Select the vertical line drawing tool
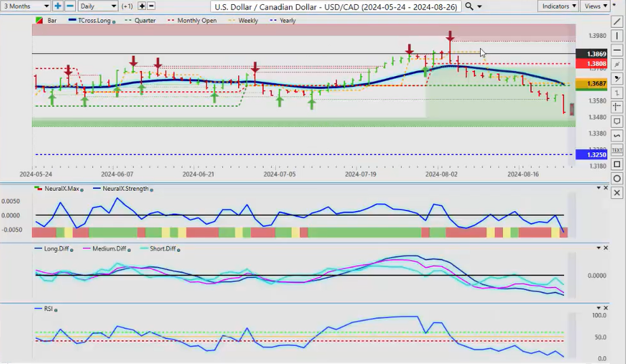This screenshot has height=364, width=626. (616, 36)
